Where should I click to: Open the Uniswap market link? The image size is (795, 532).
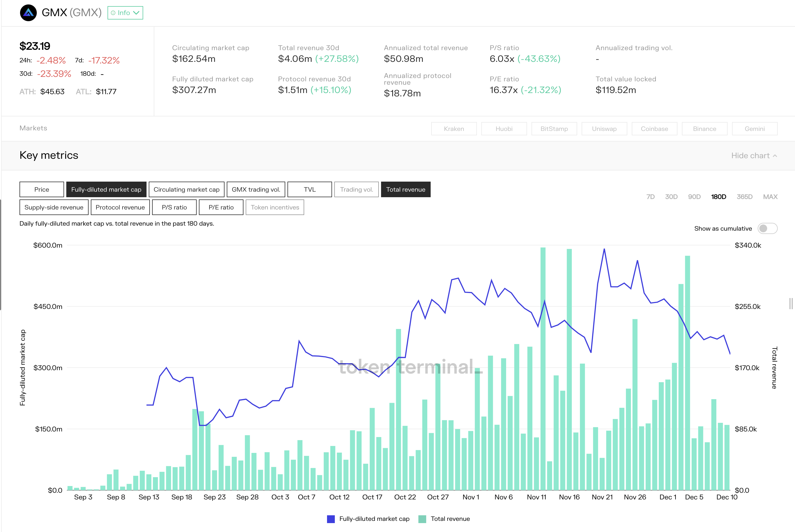(604, 129)
